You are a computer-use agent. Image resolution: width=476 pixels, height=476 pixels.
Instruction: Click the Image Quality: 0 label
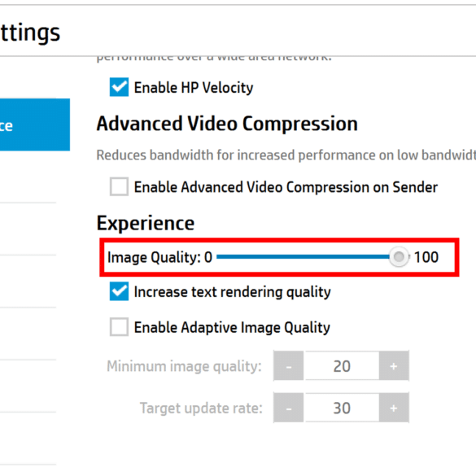[x=159, y=257]
